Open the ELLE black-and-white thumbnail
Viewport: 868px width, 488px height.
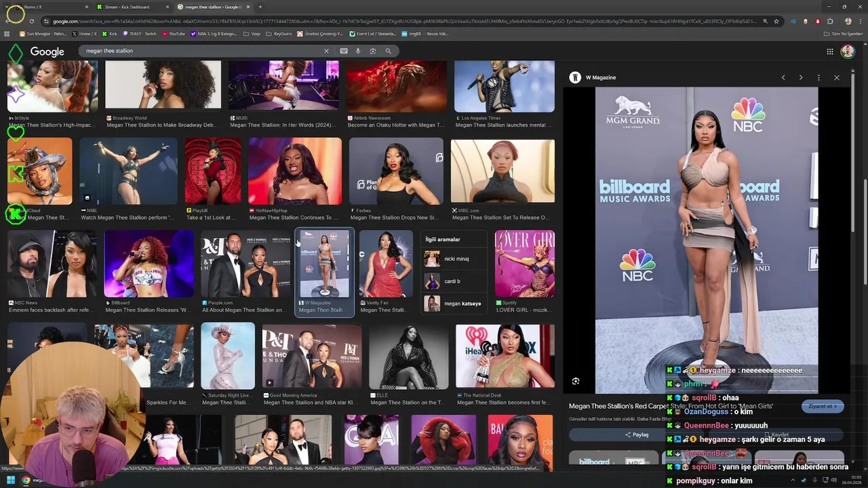(x=409, y=356)
